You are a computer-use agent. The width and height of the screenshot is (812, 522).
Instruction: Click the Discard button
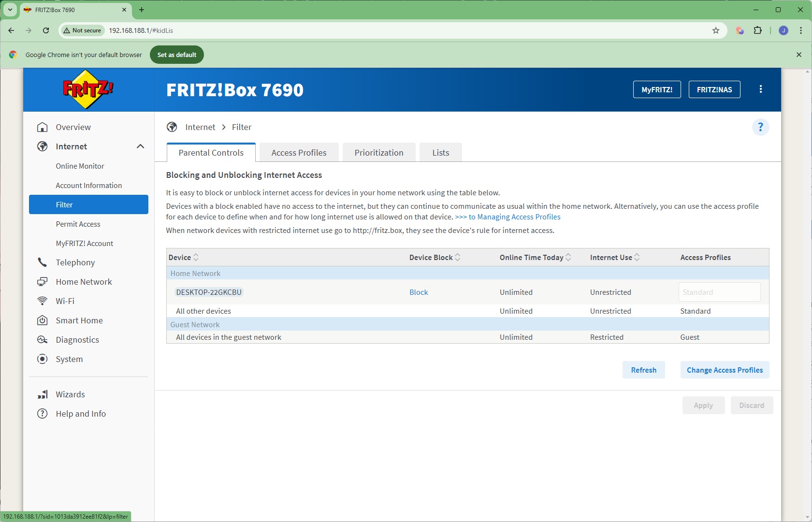[x=752, y=406]
